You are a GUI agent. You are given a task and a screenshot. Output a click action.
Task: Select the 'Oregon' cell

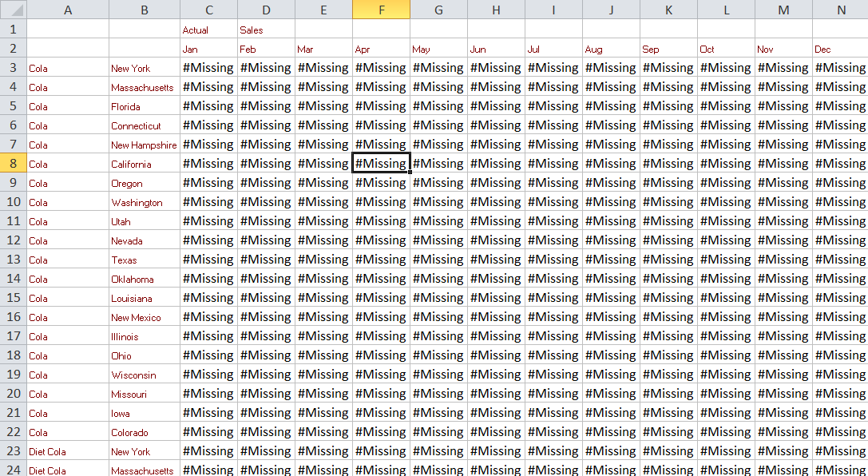click(145, 183)
